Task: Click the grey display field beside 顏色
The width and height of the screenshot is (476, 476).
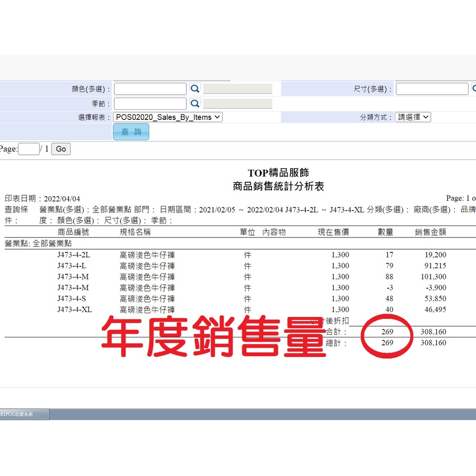Action: (x=238, y=89)
